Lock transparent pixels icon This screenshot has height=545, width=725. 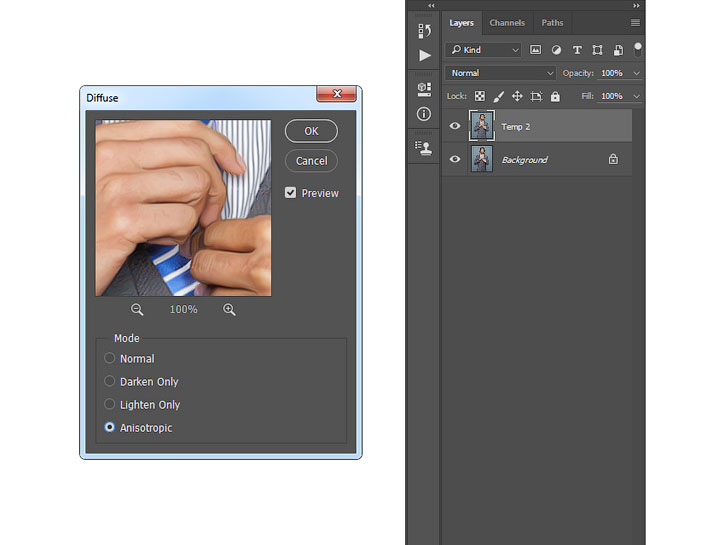pos(480,96)
